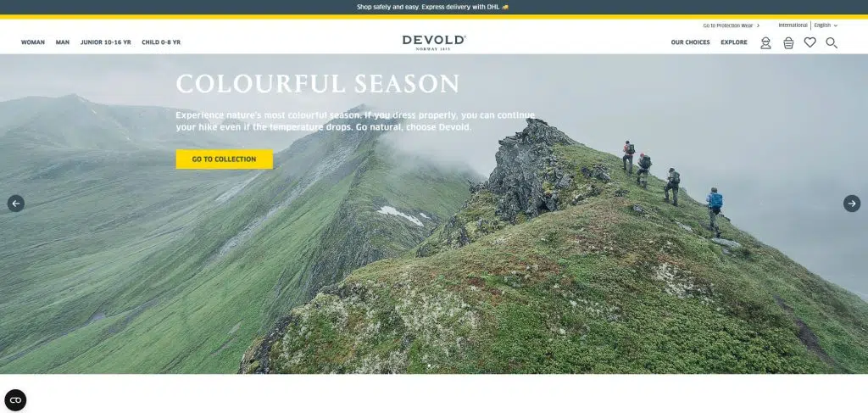Open search with the magnifier icon
Image resolution: width=868 pixels, height=413 pixels.
click(x=832, y=42)
